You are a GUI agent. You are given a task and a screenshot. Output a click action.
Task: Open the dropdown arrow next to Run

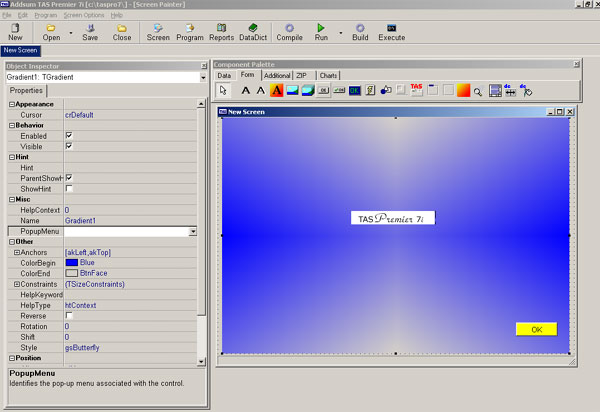341,33
